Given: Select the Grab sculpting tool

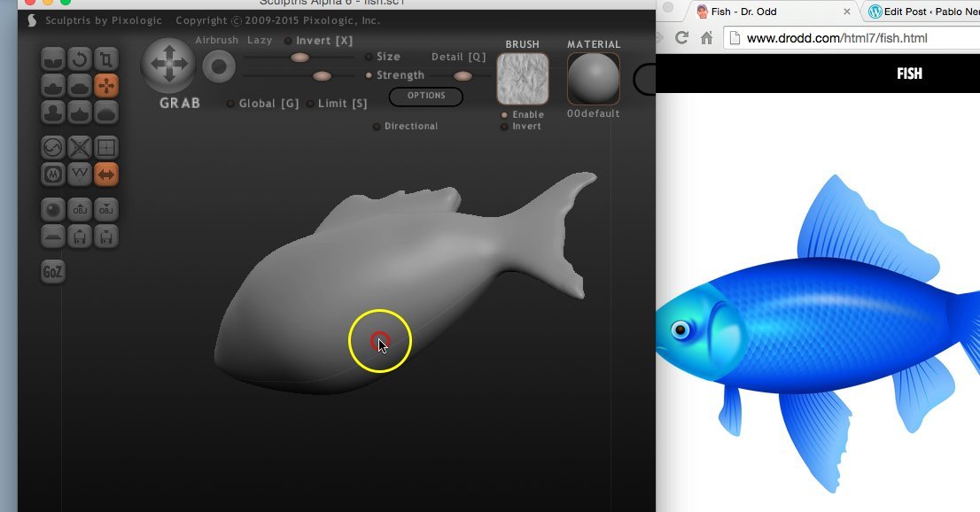Looking at the screenshot, I should [x=105, y=84].
